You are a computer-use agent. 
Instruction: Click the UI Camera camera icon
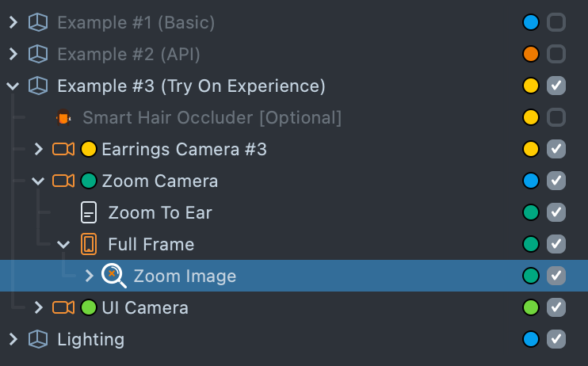[63, 307]
